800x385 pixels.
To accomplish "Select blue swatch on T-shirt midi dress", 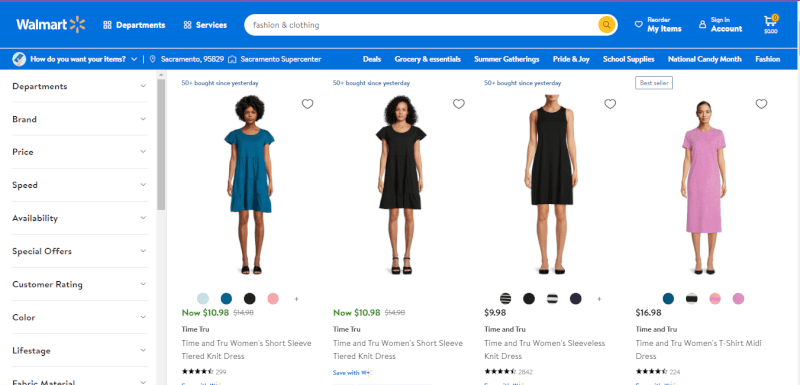I will click(x=668, y=299).
